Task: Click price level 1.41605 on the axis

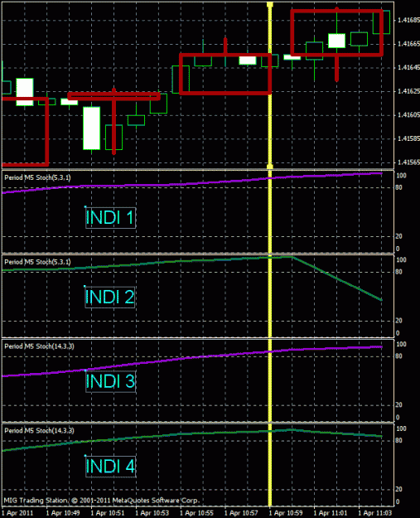Action: 408,114
